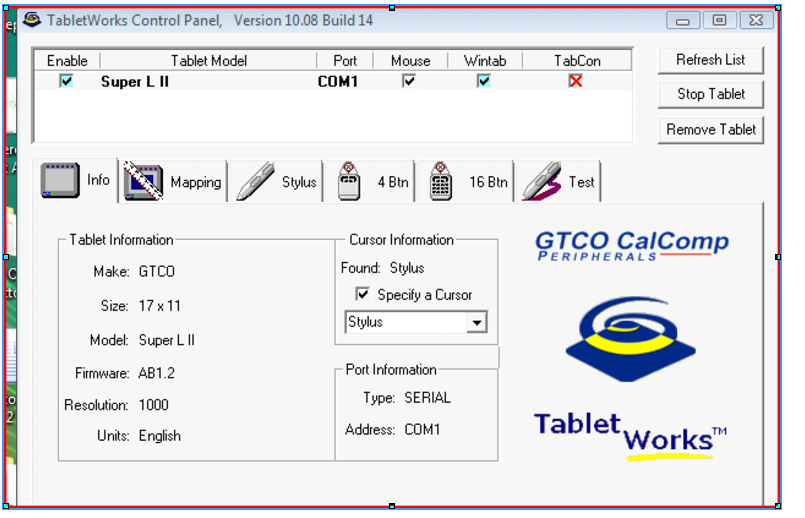
Task: Toggle the Wintab column checkbox
Action: click(484, 81)
